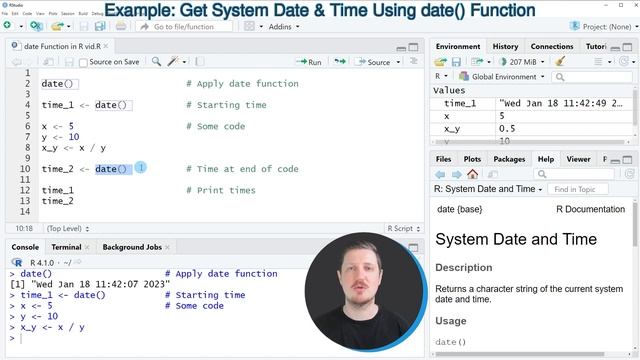This screenshot has width=640, height=360.
Task: Re-run previous code region icon
Action: click(340, 62)
